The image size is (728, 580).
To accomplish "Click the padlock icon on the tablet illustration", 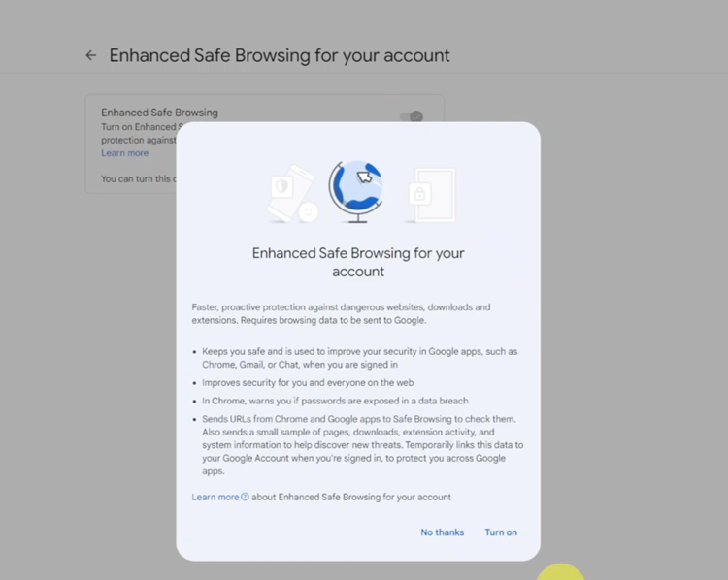I will [419, 193].
